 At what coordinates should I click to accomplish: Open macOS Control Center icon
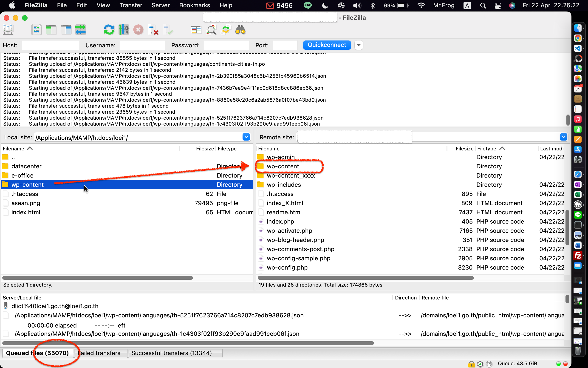[x=498, y=5]
